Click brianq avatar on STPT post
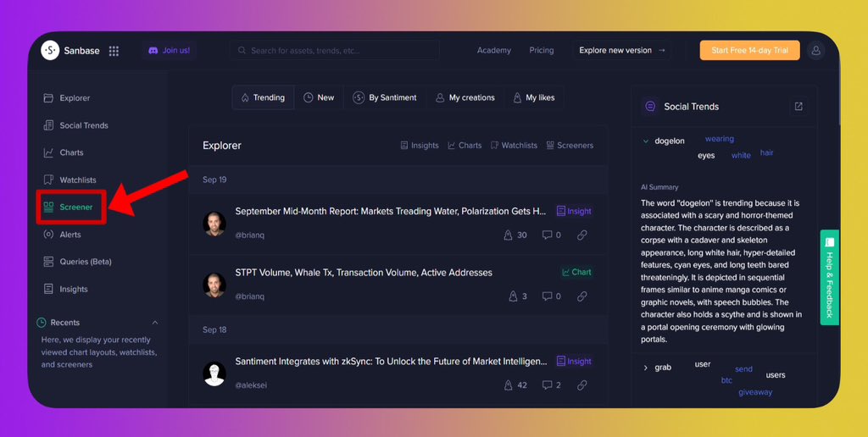Screen dimensions: 868x437 tap(214, 285)
